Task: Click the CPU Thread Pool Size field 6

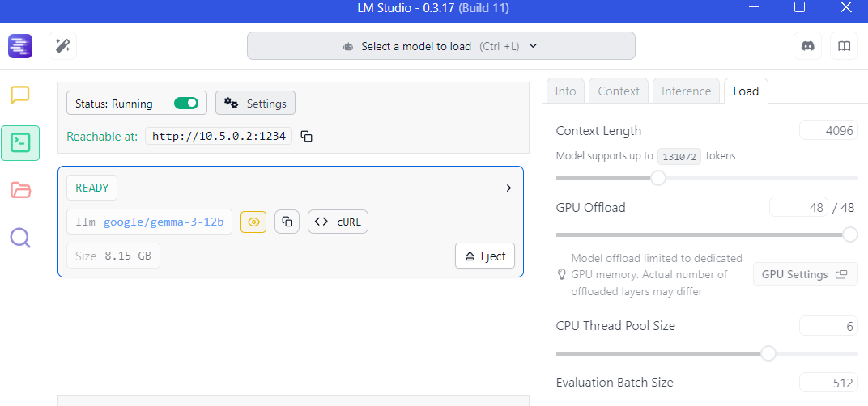Action: (828, 326)
